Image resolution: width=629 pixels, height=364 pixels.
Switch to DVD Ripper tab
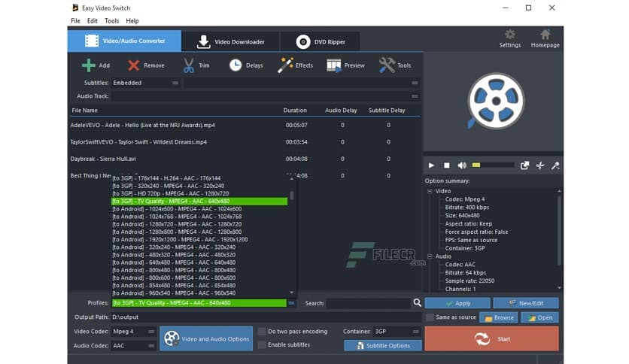[x=320, y=41]
